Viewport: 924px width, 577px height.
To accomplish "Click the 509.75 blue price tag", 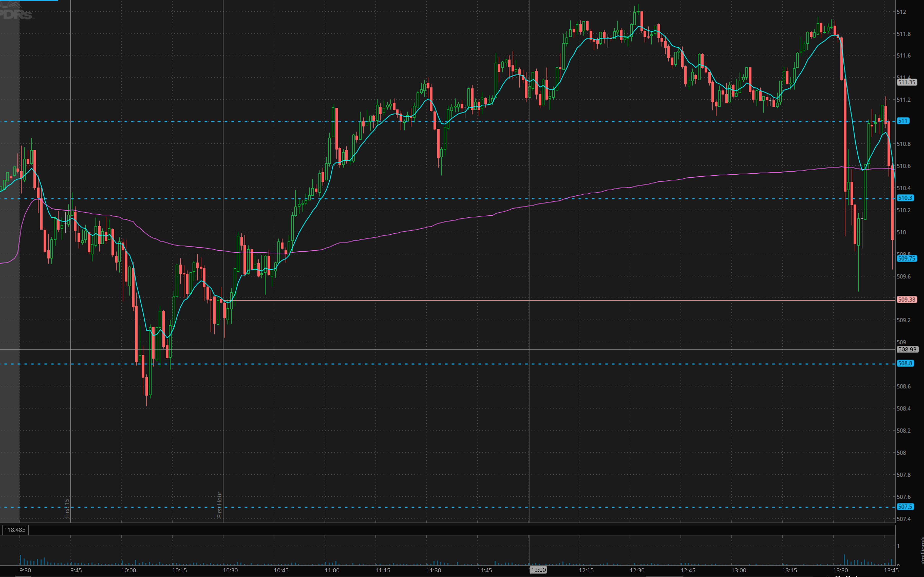I will point(907,258).
